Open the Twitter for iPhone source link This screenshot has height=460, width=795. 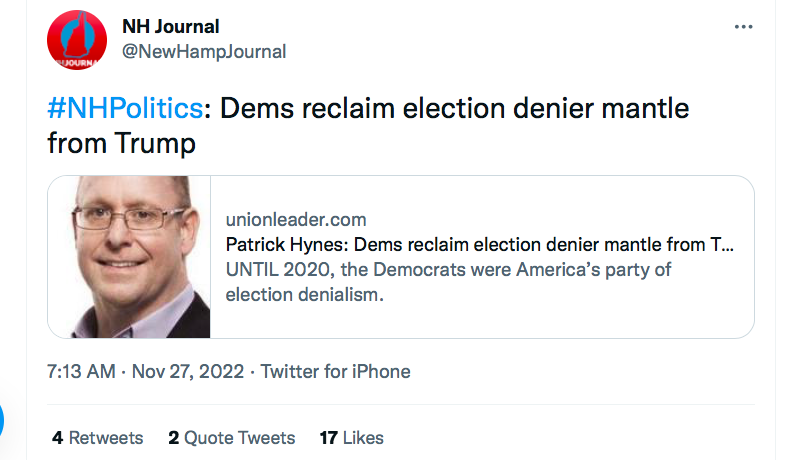(x=336, y=371)
